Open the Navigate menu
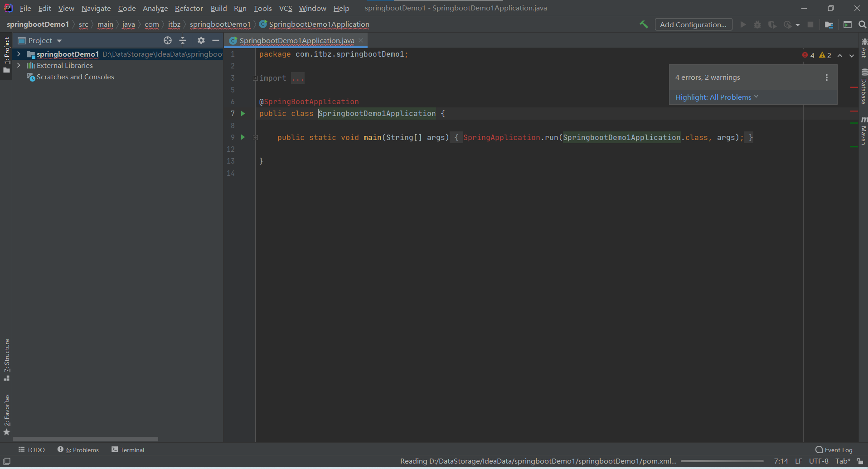 click(96, 8)
